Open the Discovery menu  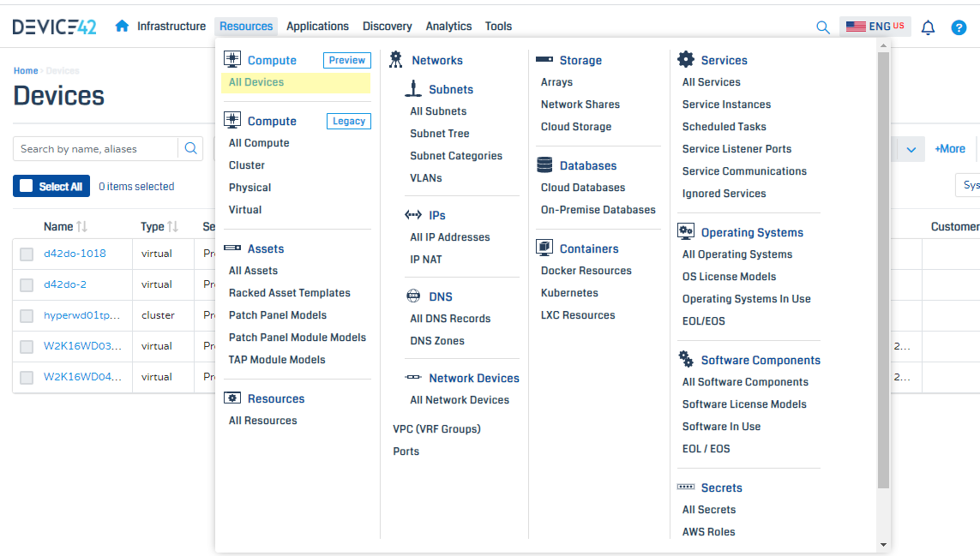point(388,27)
